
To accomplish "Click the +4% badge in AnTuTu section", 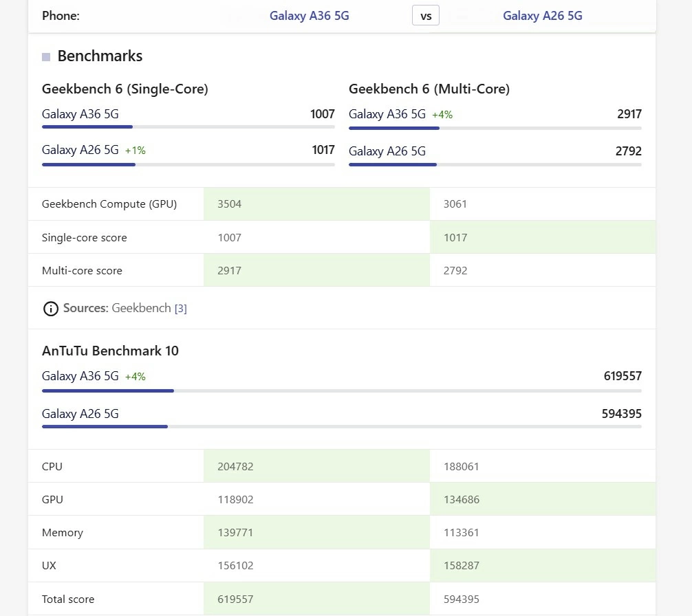I will click(x=135, y=377).
